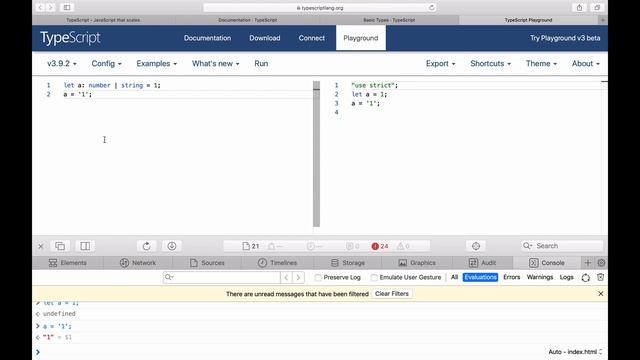The image size is (640, 360).
Task: Click Try Playground v3 beta link
Action: (x=565, y=38)
